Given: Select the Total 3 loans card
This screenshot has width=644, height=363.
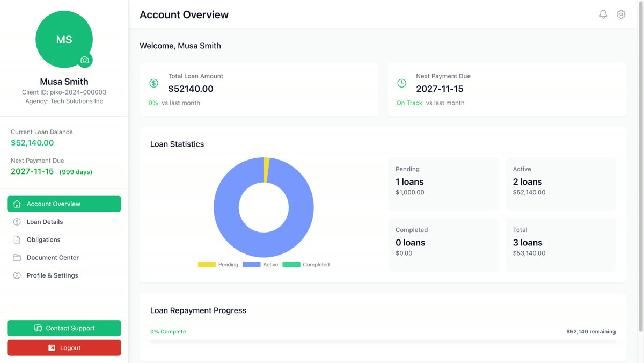Looking at the screenshot, I should (560, 245).
